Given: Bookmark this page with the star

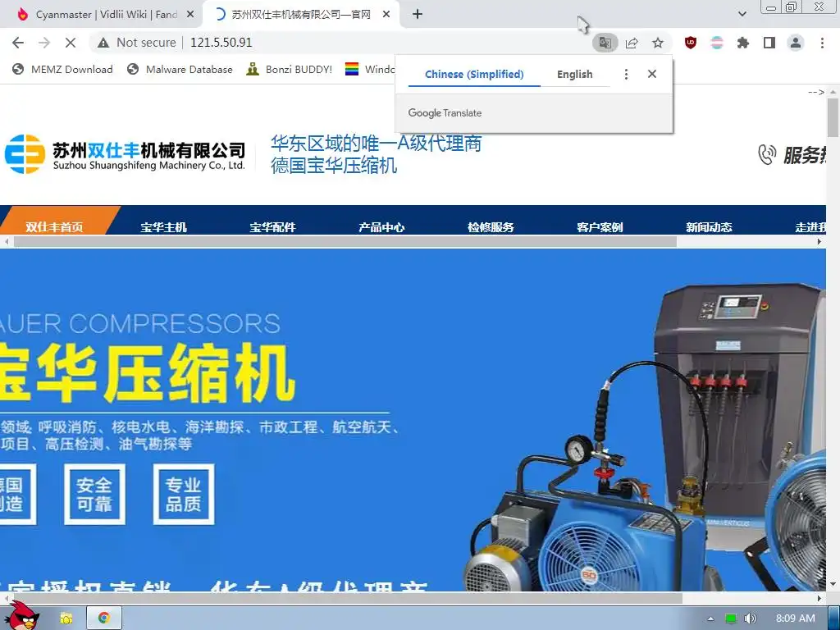Looking at the screenshot, I should 658,43.
